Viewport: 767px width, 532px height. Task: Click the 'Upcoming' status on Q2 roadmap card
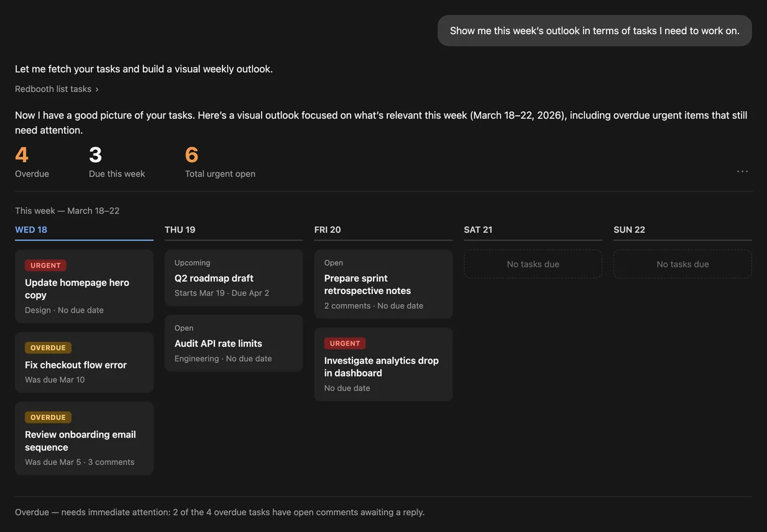192,263
